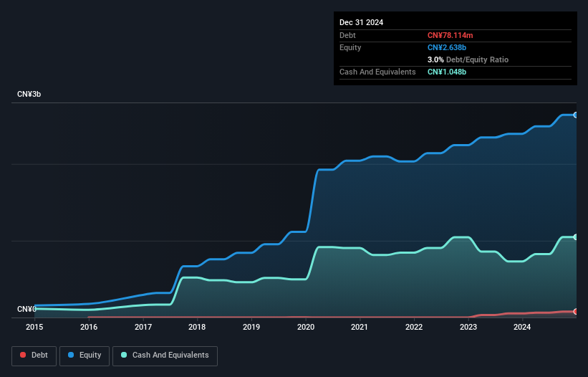Toggle the Equity legend series
The height and width of the screenshot is (377, 588).
85,355
